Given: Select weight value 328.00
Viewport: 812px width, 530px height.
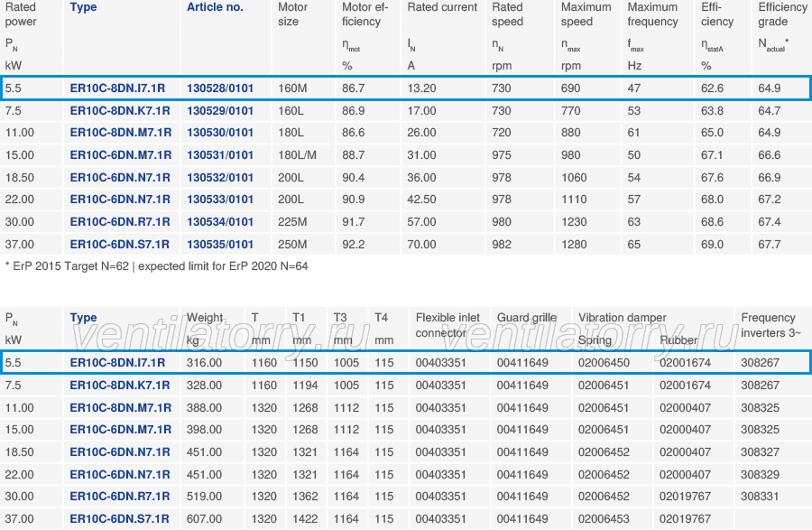Looking at the screenshot, I should (204, 386).
